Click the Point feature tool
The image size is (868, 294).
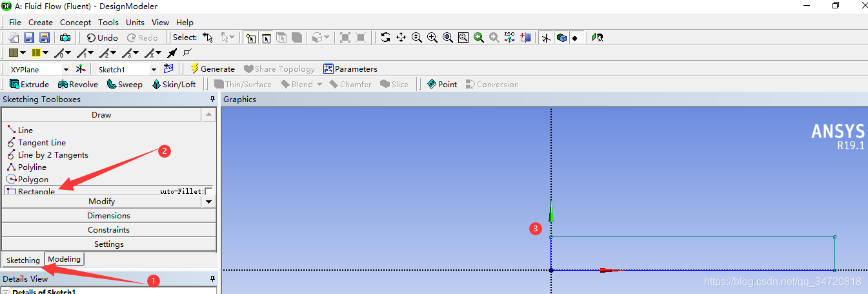tap(443, 84)
